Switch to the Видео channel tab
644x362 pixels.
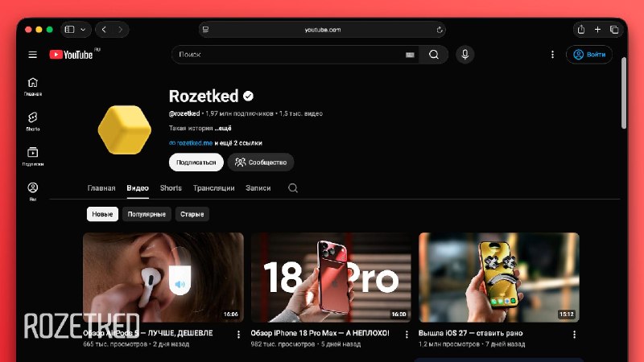[x=138, y=188]
